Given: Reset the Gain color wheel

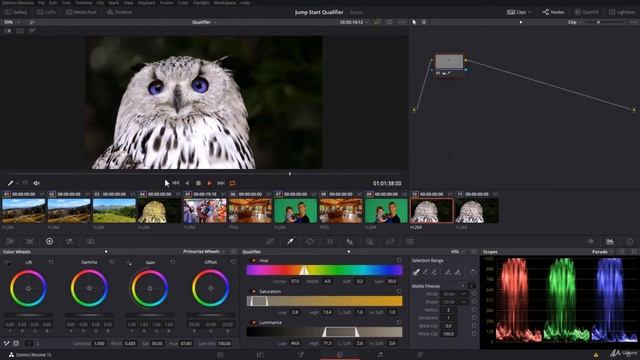Looking at the screenshot, I should click(173, 262).
